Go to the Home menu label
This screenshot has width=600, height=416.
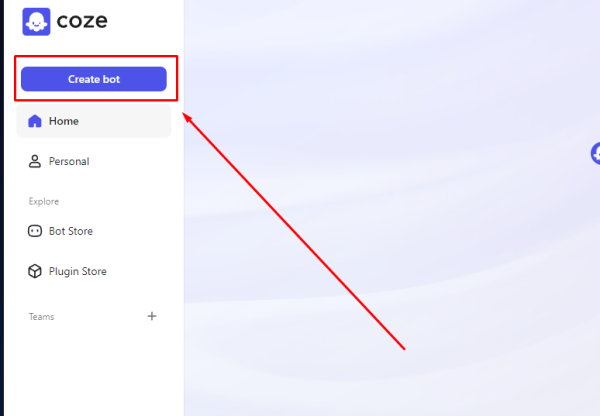64,121
